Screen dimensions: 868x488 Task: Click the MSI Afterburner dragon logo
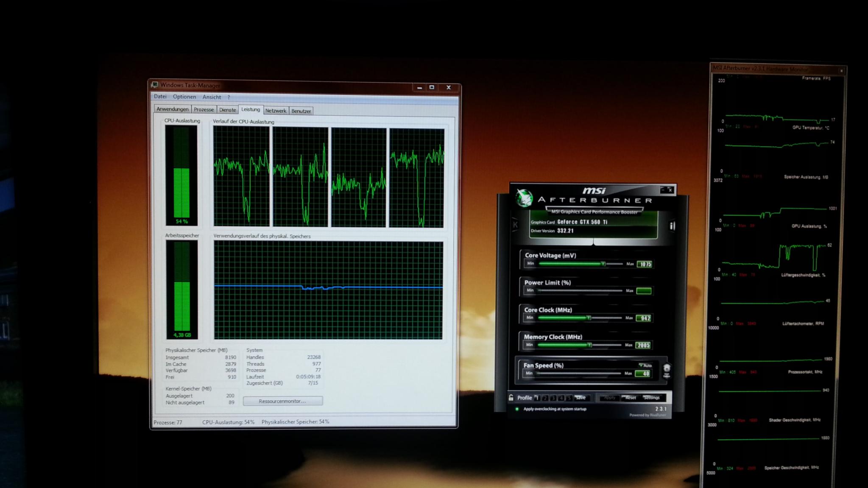tap(524, 198)
